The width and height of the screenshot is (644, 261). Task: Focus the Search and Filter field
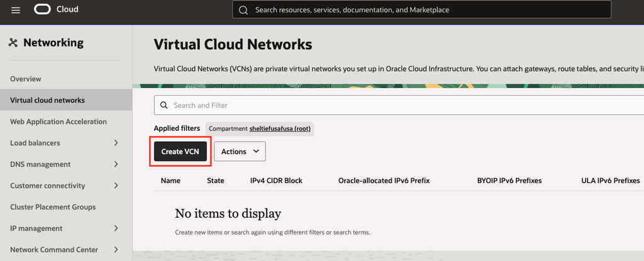[399, 105]
